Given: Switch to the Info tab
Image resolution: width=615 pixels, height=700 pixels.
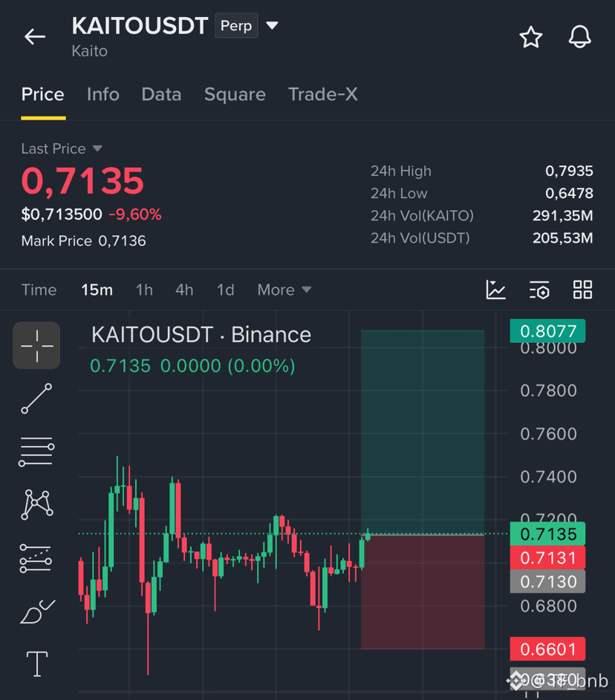Looking at the screenshot, I should (103, 94).
